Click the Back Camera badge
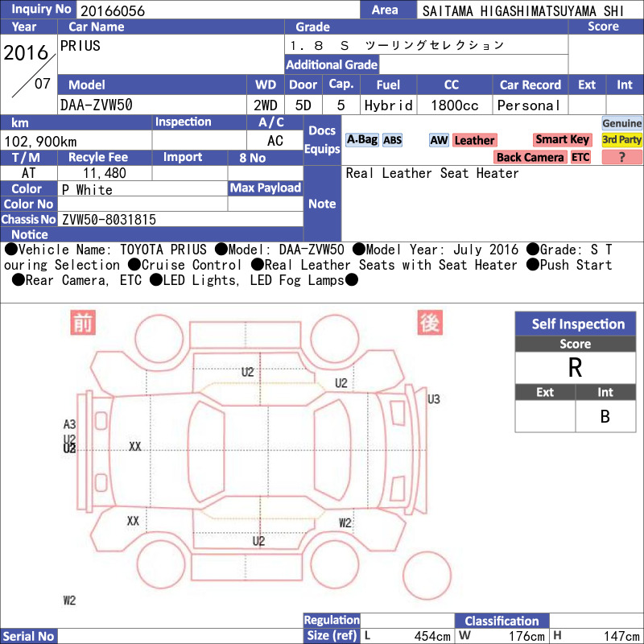Image resolution: width=644 pixels, height=644 pixels. pyautogui.click(x=530, y=157)
